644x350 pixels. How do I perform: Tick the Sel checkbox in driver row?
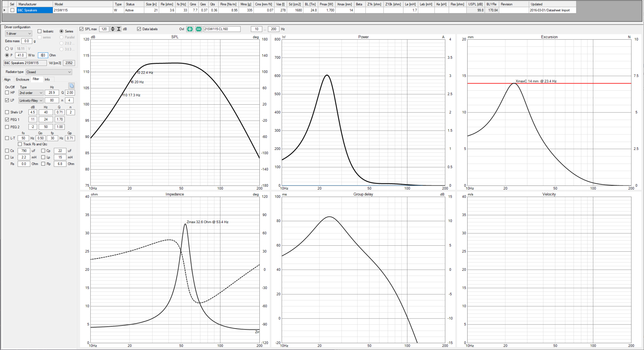[x=12, y=10]
